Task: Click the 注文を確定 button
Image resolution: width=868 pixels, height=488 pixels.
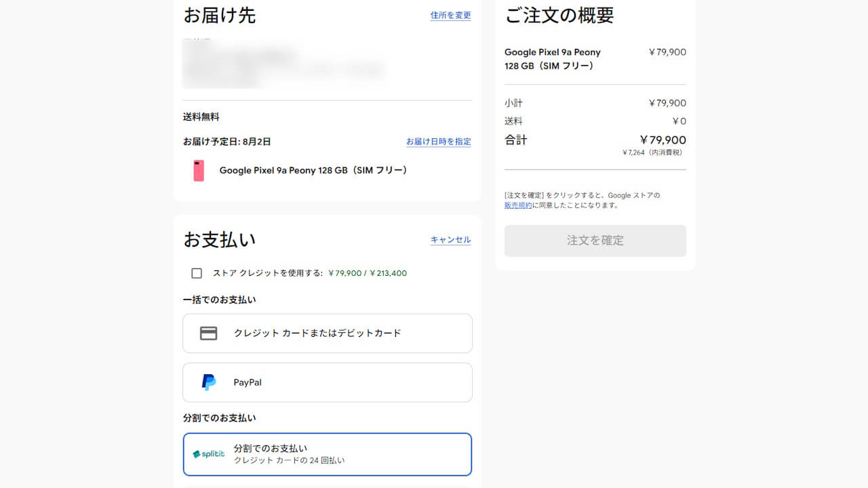Action: [595, 241]
